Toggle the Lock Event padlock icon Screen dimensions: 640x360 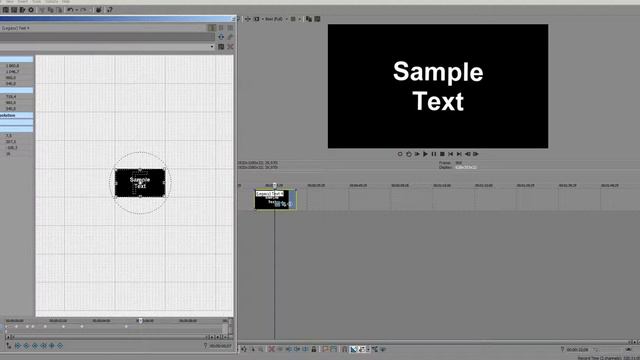(314, 349)
